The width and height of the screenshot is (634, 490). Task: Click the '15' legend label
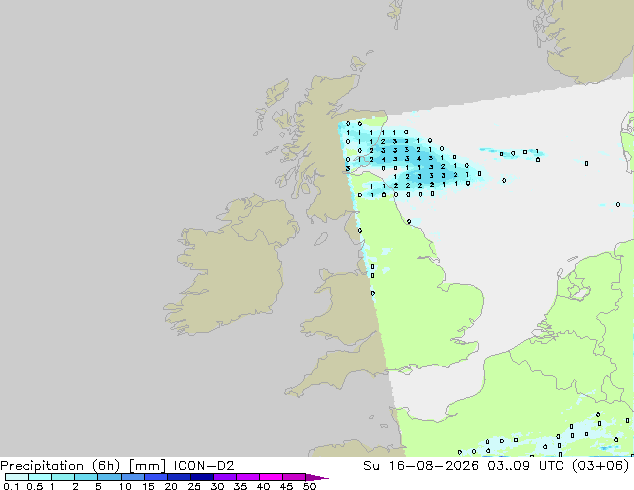coord(148,486)
